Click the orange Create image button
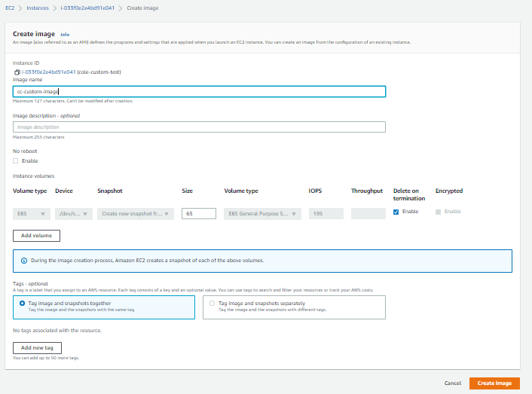 (x=494, y=383)
